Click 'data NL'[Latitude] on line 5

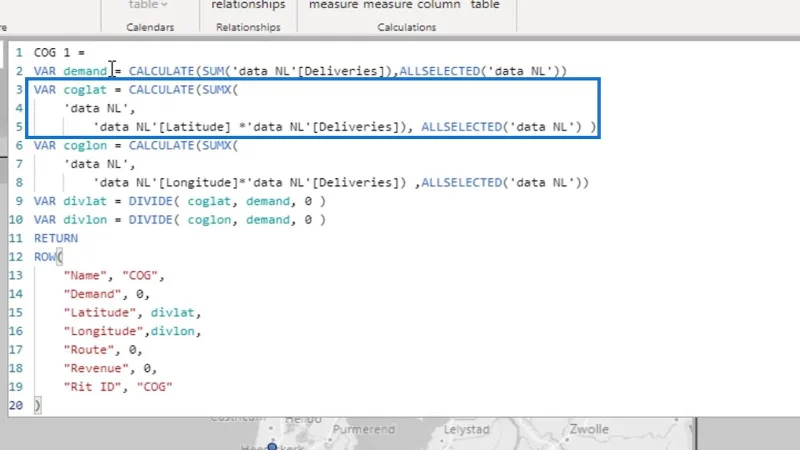point(162,127)
